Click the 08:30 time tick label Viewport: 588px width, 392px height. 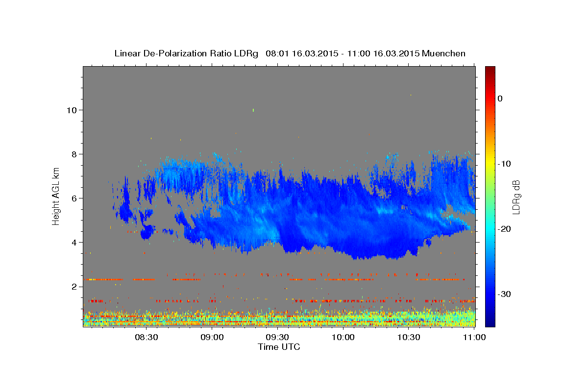(146, 337)
